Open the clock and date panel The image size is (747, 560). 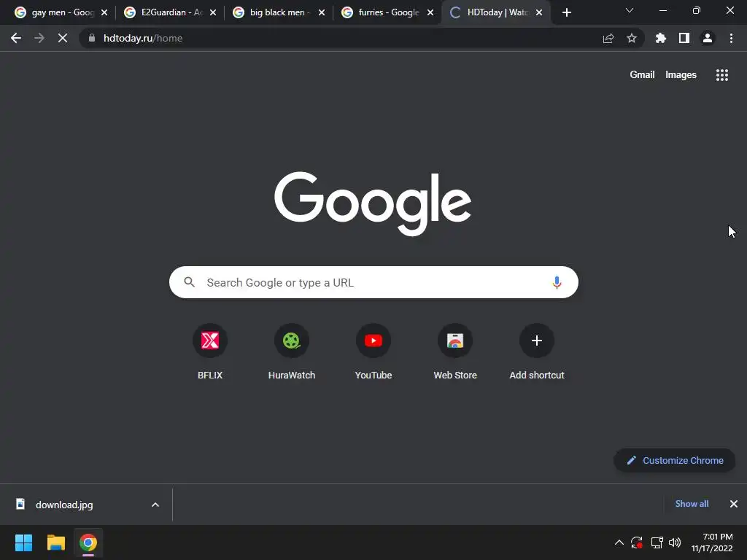click(x=712, y=542)
